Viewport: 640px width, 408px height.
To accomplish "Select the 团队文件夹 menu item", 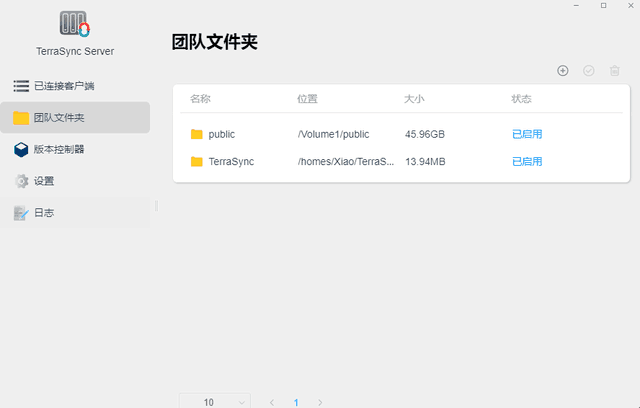I will 75,118.
